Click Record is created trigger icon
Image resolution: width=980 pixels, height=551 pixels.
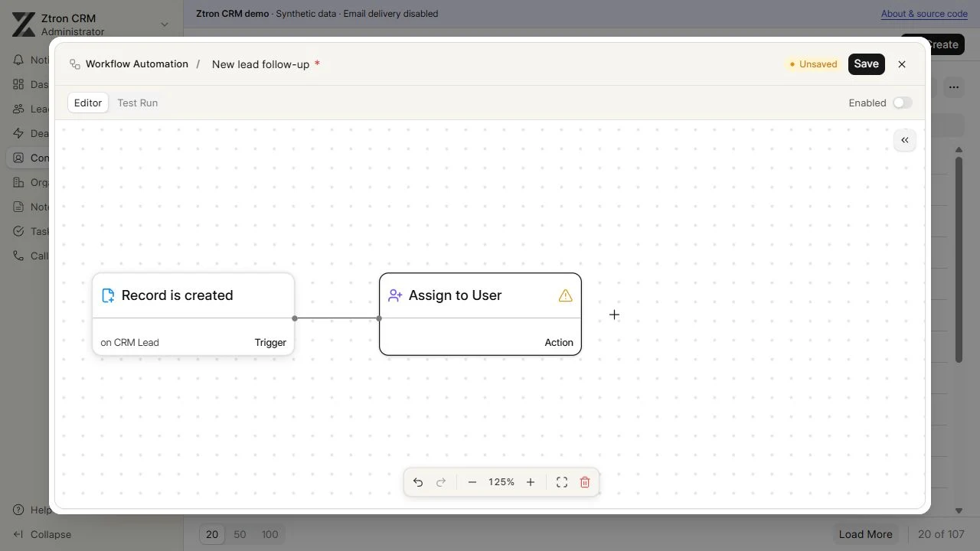pyautogui.click(x=108, y=295)
